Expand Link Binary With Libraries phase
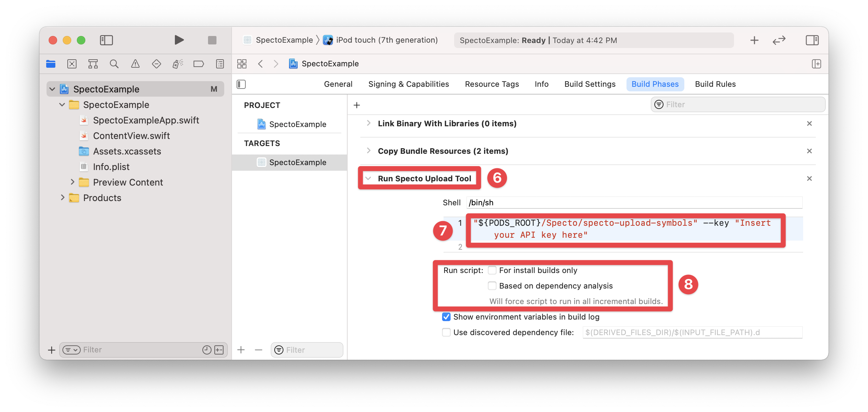Viewport: 868px width, 412px height. (368, 123)
